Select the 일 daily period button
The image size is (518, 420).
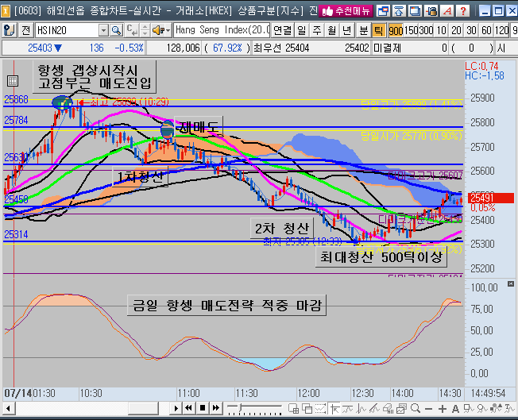click(x=301, y=29)
